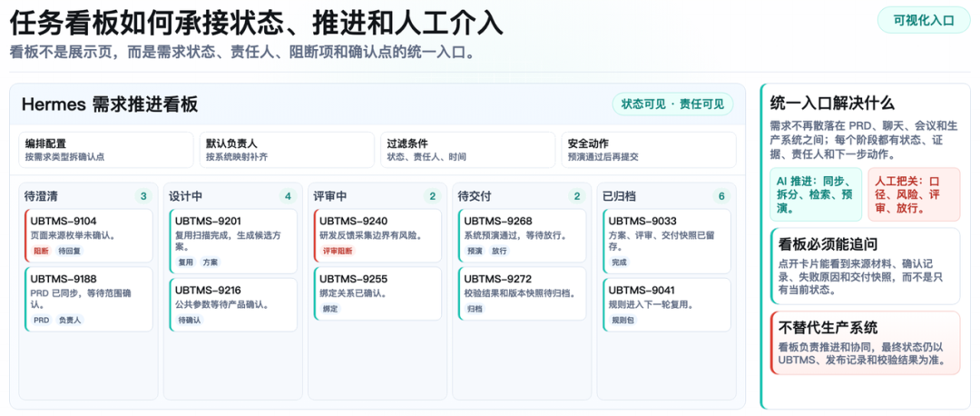Open the UBTMS-9216 card
The width and height of the screenshot is (980, 416).
233,305
